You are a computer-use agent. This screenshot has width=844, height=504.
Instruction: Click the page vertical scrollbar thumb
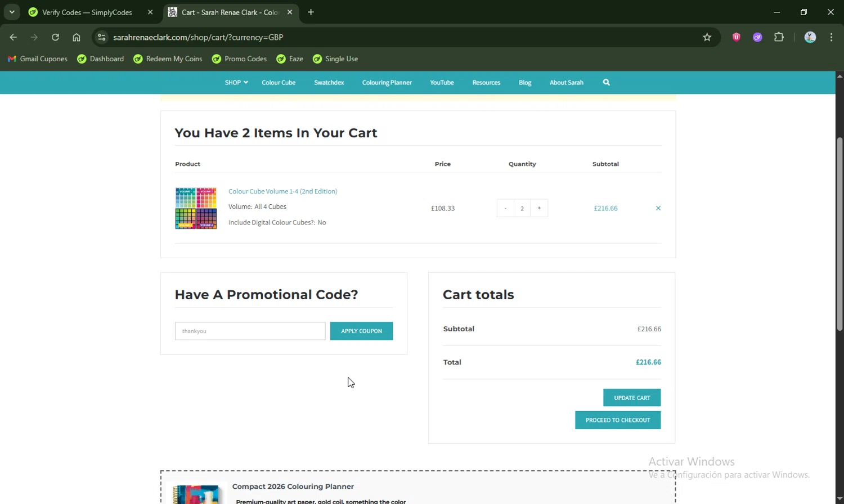click(839, 233)
